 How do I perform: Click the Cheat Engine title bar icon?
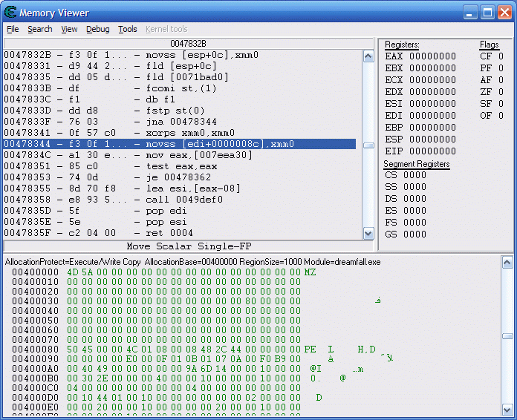coord(10,13)
